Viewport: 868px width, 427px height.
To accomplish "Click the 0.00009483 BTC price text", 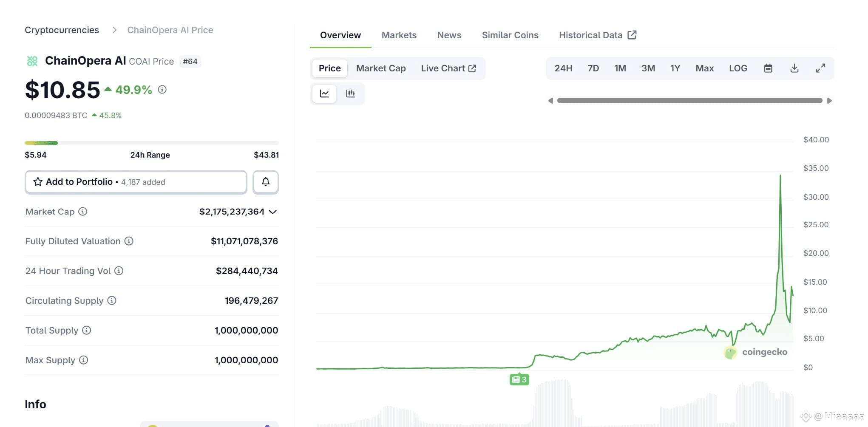I will pyautogui.click(x=56, y=116).
